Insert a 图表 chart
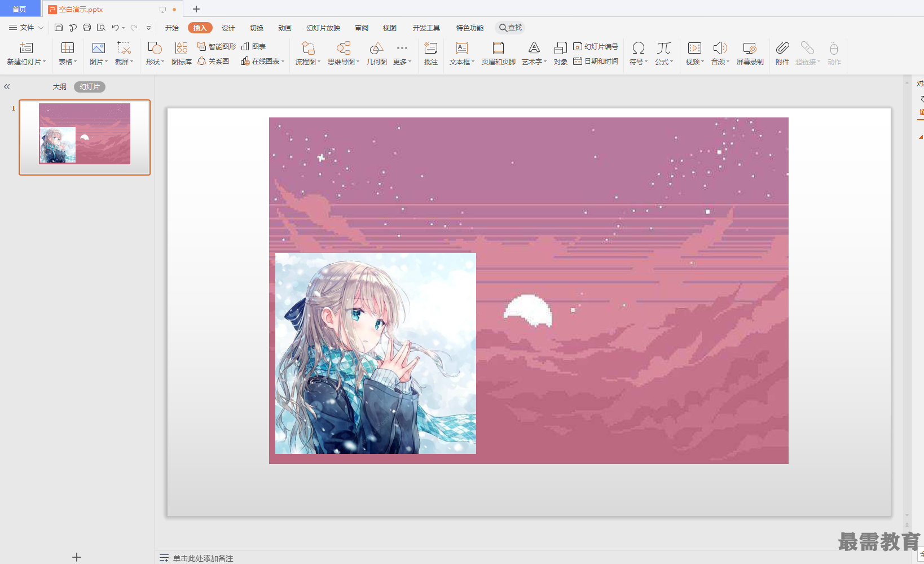The width and height of the screenshot is (924, 564). (x=253, y=46)
